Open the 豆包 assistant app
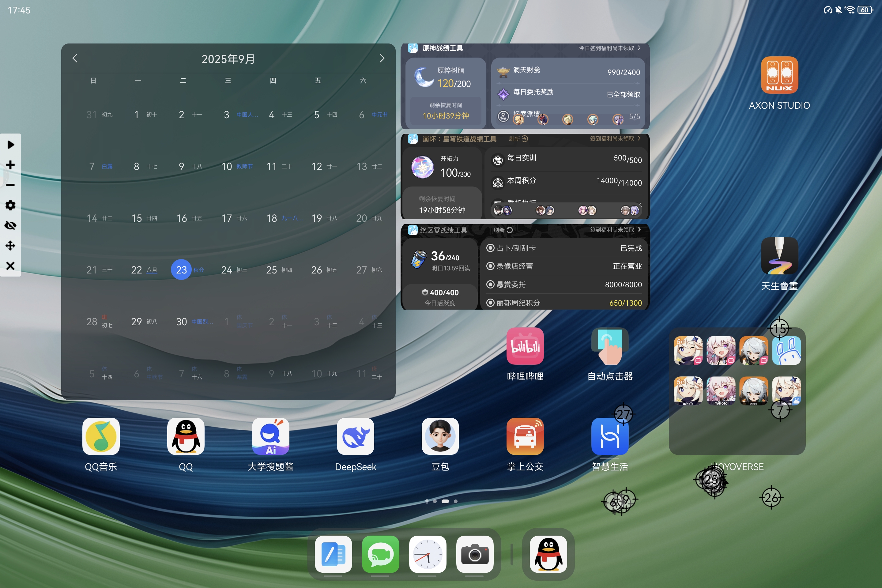This screenshot has height=588, width=882. coord(440,436)
